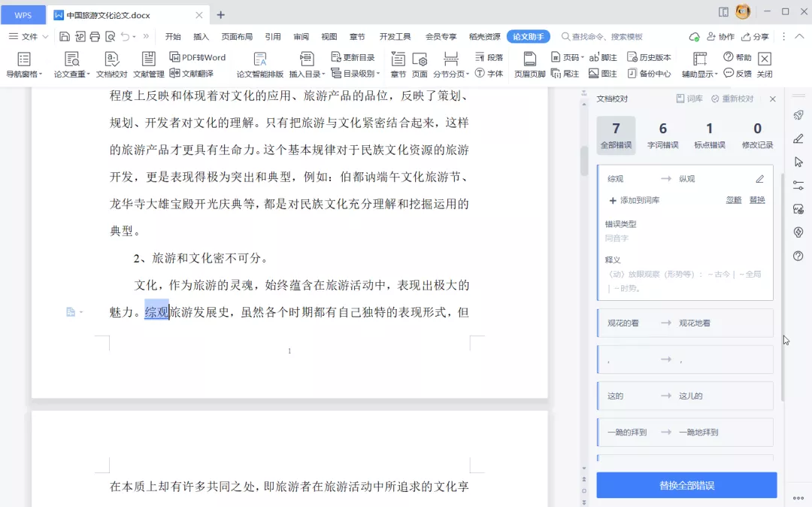Open 文献管理 reference manager
Image resolution: width=812 pixels, height=507 pixels.
pyautogui.click(x=148, y=65)
